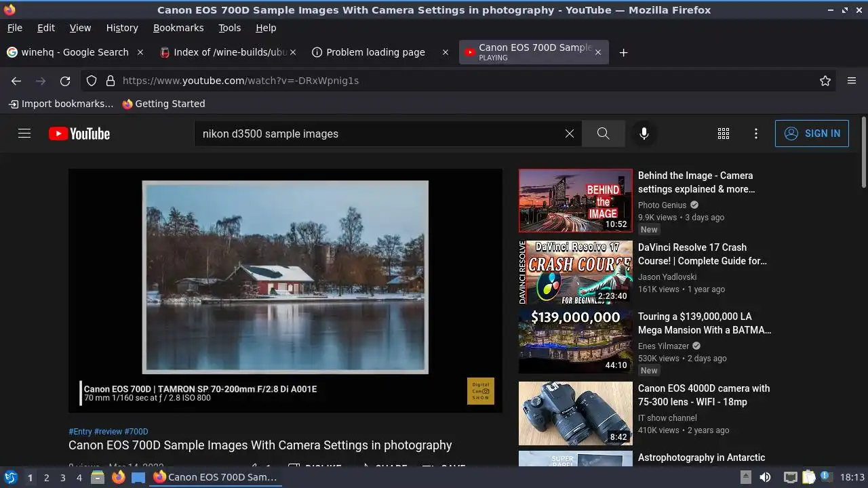Open the View menu

click(80, 28)
